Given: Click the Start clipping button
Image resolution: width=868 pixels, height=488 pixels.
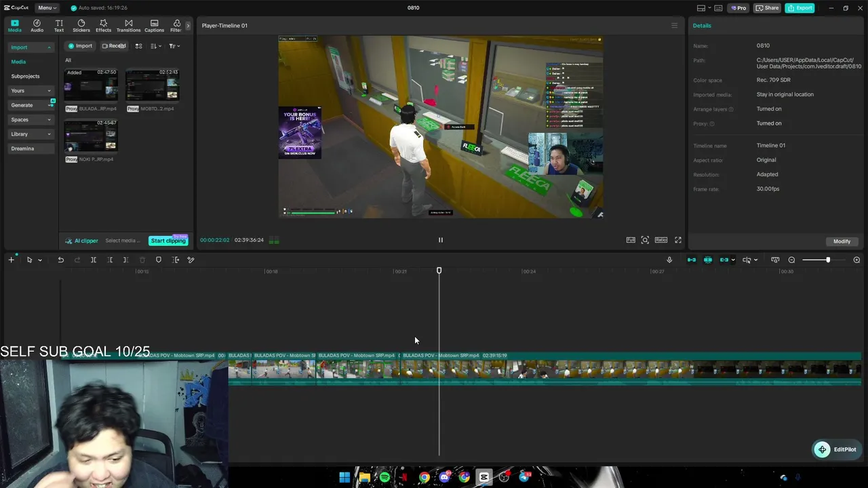Looking at the screenshot, I should pyautogui.click(x=168, y=241).
